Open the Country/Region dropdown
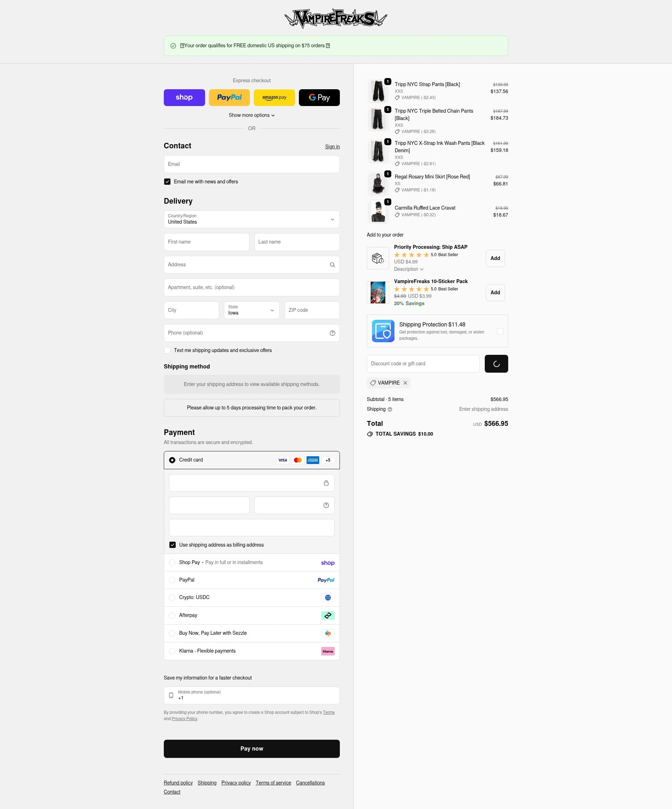Viewport: 672px width, 809px height. [x=252, y=219]
